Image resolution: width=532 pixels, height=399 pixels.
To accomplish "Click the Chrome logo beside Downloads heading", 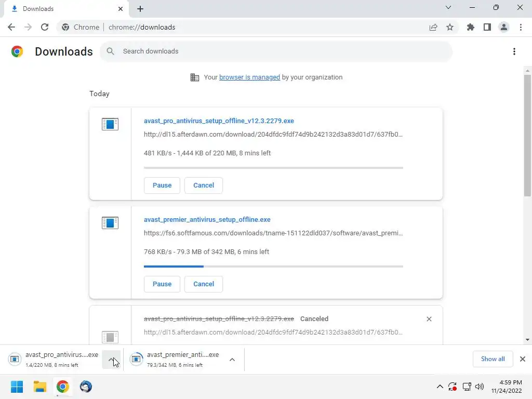I will (17, 51).
